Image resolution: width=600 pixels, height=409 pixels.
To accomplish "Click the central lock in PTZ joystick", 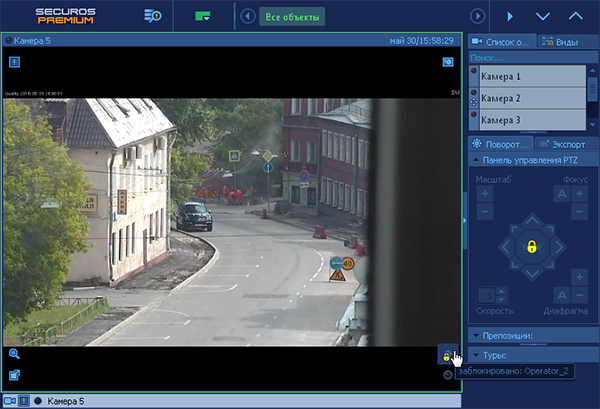I will (x=532, y=246).
